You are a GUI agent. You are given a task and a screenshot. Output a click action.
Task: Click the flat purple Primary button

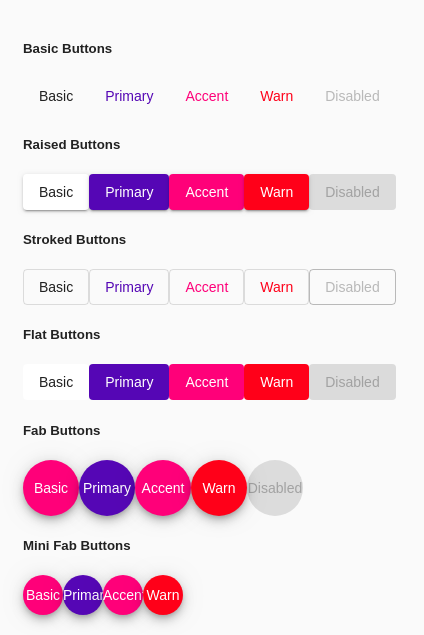point(129,382)
